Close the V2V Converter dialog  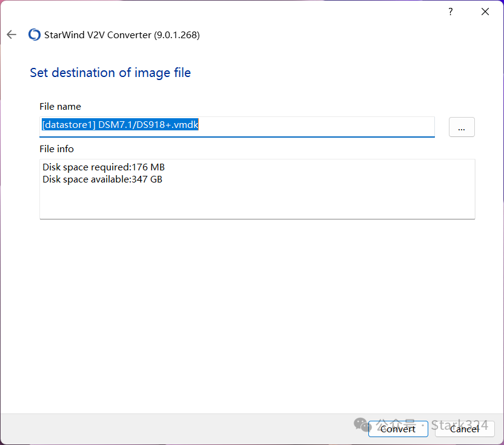485,12
